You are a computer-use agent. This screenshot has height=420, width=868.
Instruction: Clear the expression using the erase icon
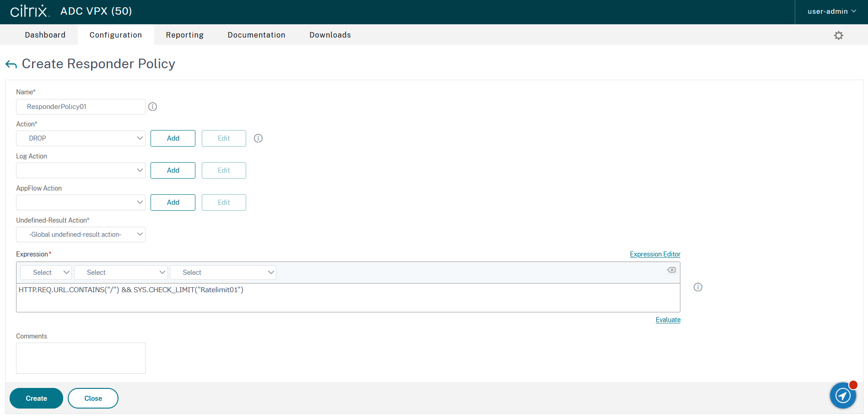(671, 270)
